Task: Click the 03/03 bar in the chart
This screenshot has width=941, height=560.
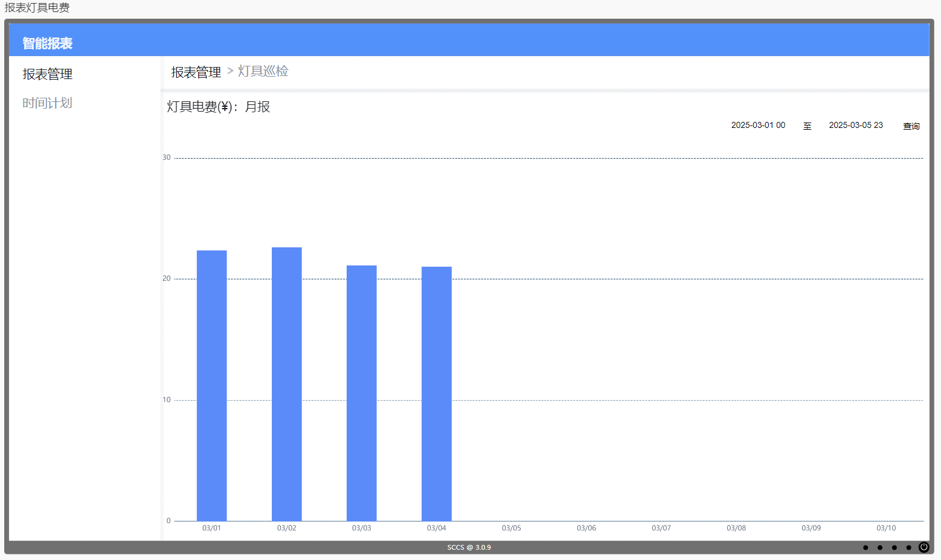Action: [362, 393]
